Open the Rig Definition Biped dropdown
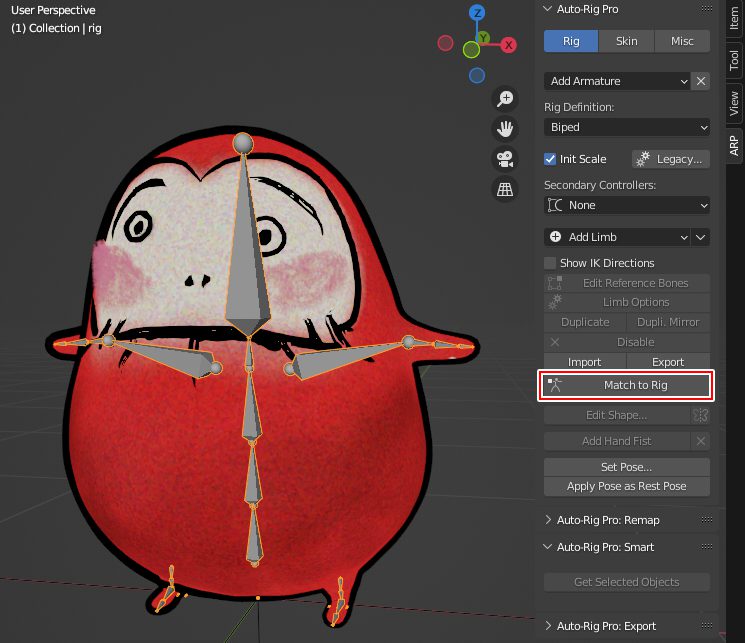The height and width of the screenshot is (643, 745). pos(626,127)
